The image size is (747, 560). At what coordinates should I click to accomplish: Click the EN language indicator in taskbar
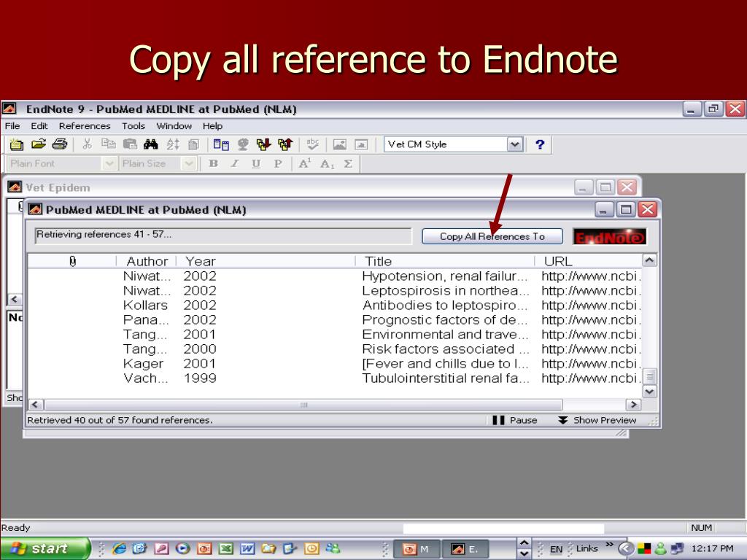click(556, 549)
